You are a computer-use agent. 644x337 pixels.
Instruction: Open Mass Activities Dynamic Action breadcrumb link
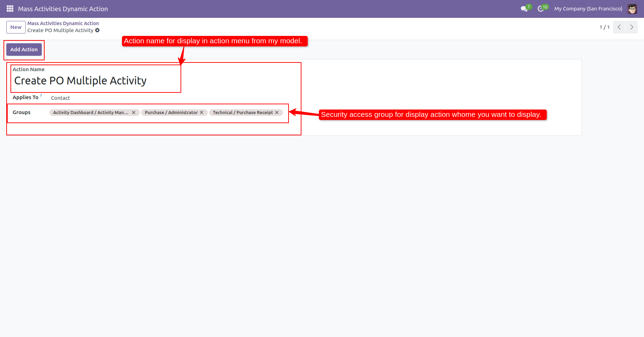tap(63, 23)
